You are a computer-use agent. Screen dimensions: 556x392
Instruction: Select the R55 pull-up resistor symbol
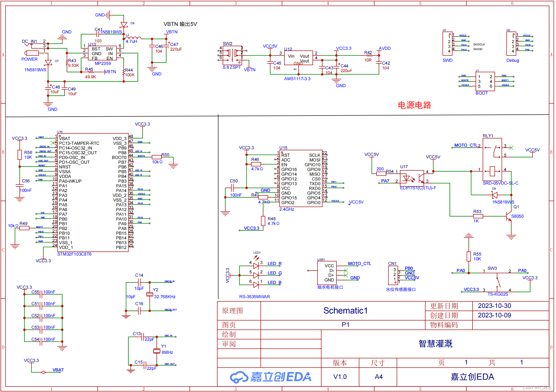[469, 256]
